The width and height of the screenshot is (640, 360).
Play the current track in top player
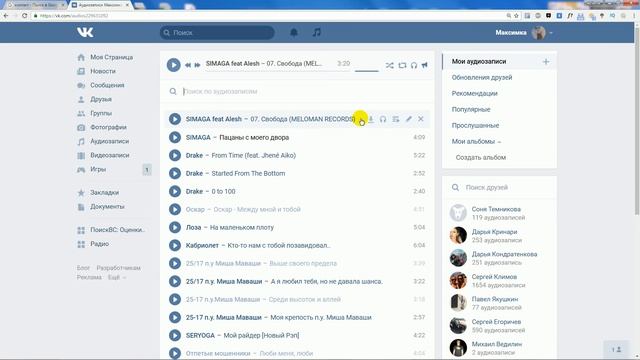tap(173, 64)
